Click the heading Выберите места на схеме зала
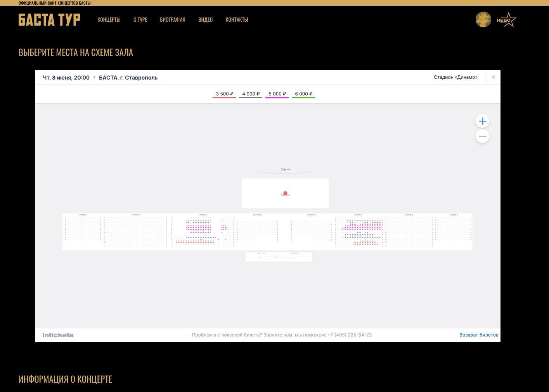 click(76, 52)
